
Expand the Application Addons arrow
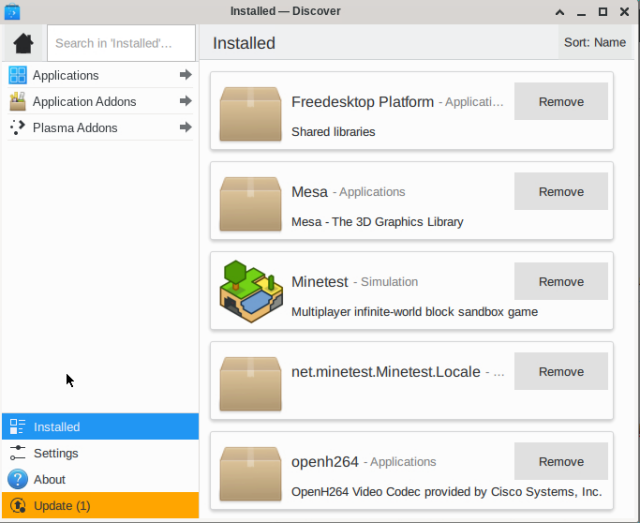[x=185, y=101]
